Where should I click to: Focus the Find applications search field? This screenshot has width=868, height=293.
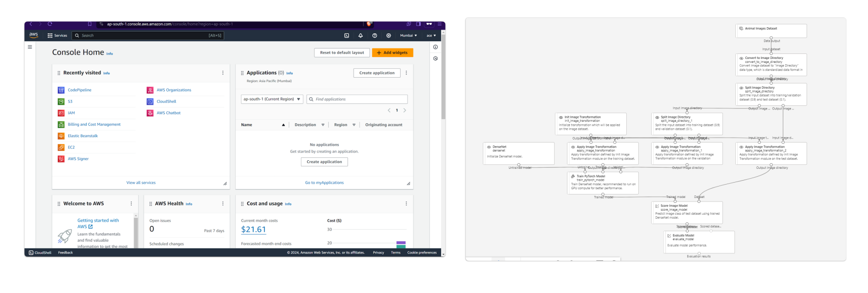pyautogui.click(x=357, y=99)
